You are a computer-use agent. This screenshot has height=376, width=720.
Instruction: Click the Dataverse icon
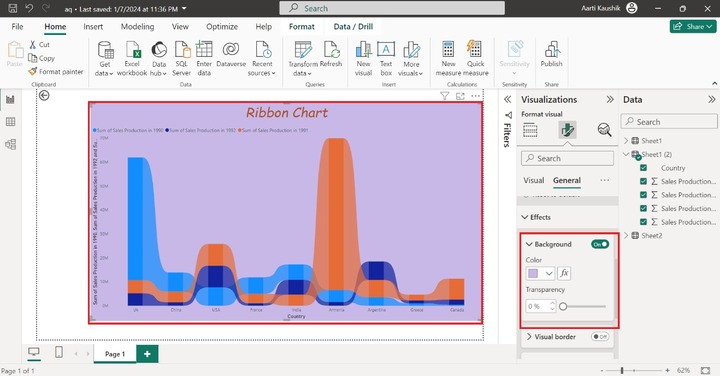(231, 49)
